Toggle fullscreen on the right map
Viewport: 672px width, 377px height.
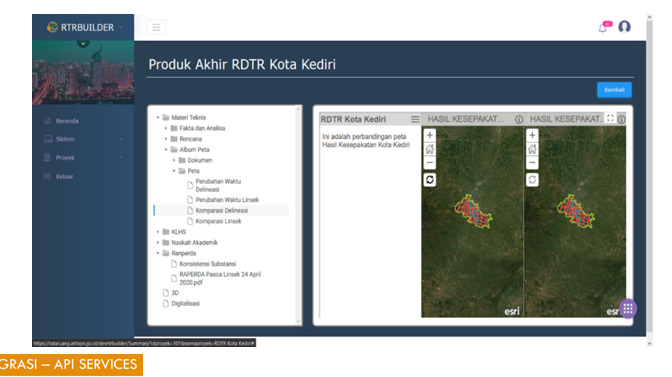pyautogui.click(x=610, y=118)
